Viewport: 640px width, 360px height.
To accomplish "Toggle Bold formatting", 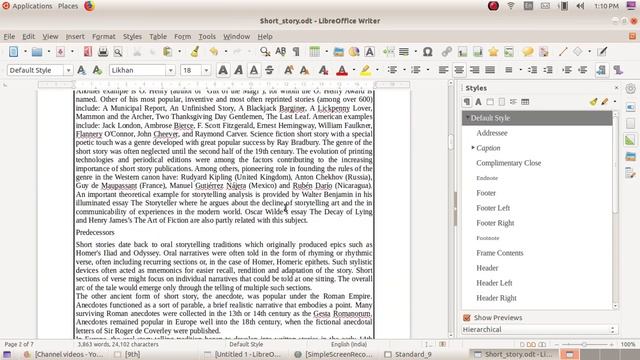I will tap(223, 70).
